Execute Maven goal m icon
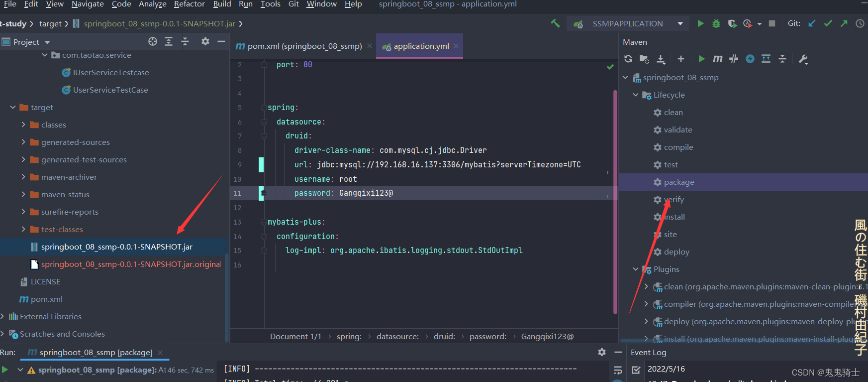The height and width of the screenshot is (382, 868). point(717,59)
